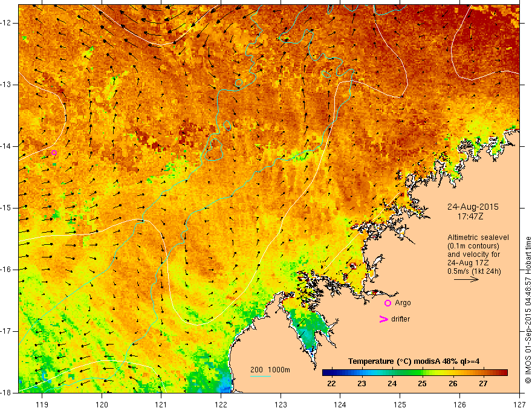This screenshot has width=532, height=411.
Task: Click the -13 latitude axis label
Action: [7, 85]
